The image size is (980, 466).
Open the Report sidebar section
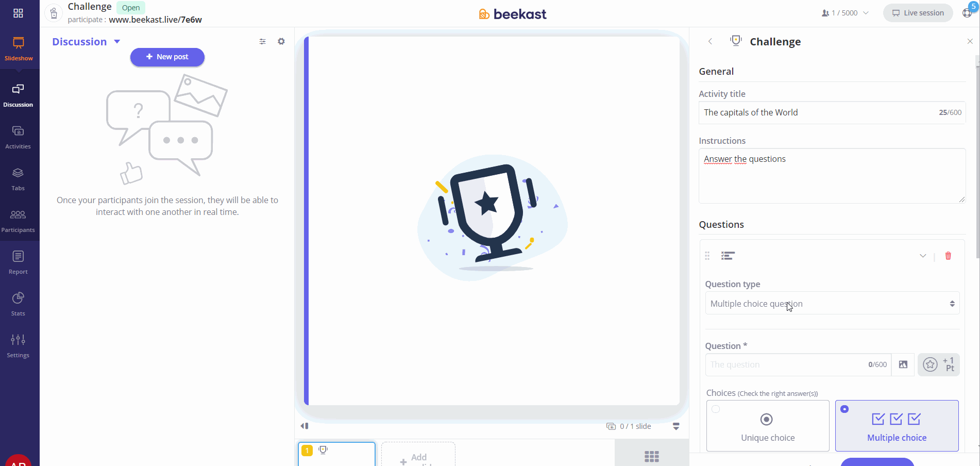(18, 262)
